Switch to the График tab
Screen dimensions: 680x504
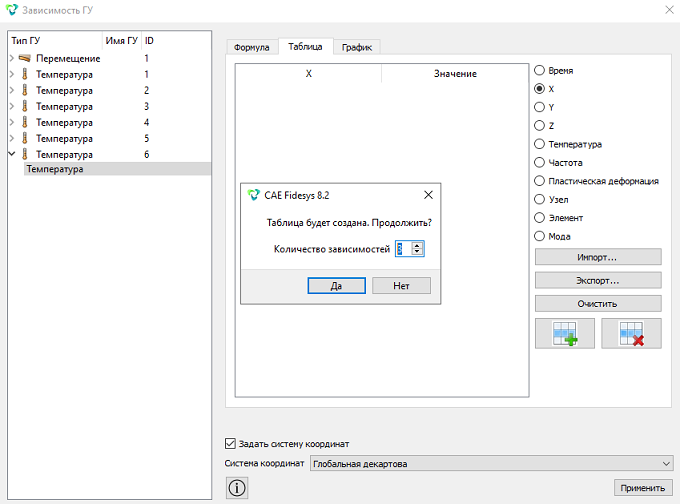tap(357, 47)
